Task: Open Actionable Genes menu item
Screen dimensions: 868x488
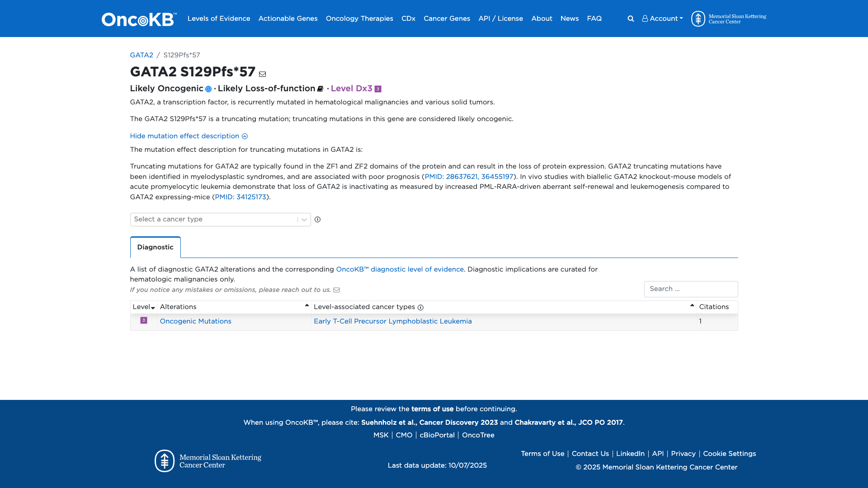Action: click(288, 19)
